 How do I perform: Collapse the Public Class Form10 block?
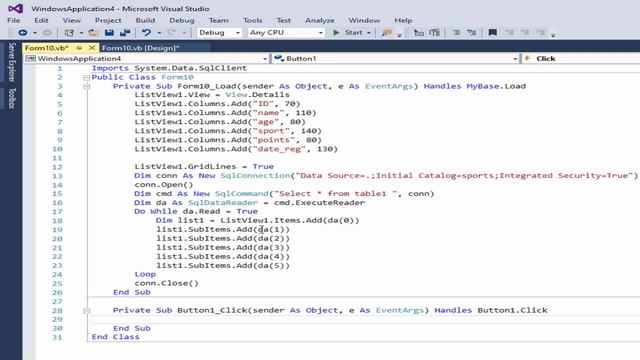[86, 78]
